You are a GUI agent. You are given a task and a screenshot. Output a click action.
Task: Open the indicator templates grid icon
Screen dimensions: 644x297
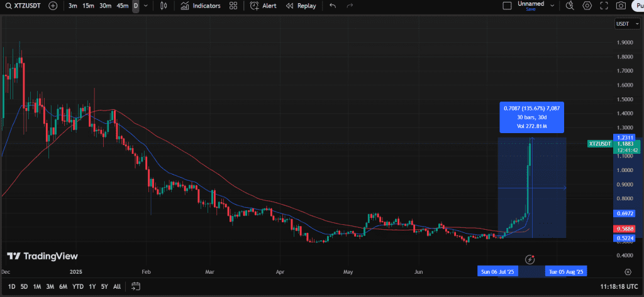233,6
